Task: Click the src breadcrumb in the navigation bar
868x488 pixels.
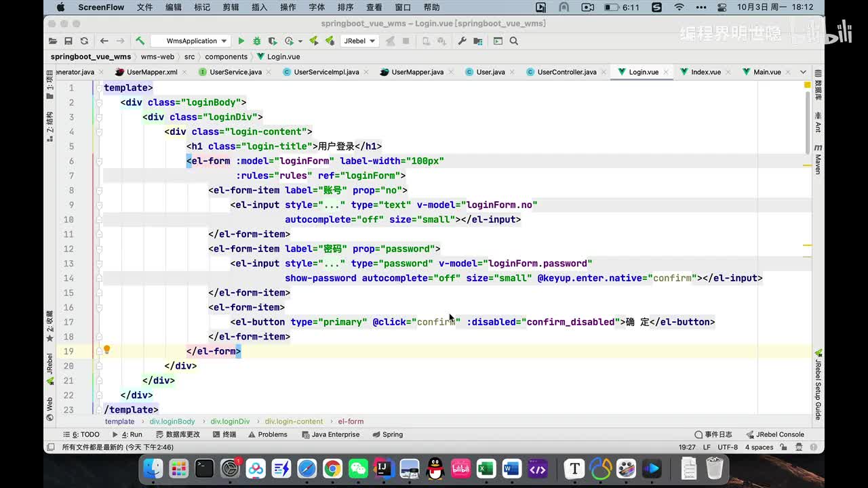Action: tap(189, 57)
